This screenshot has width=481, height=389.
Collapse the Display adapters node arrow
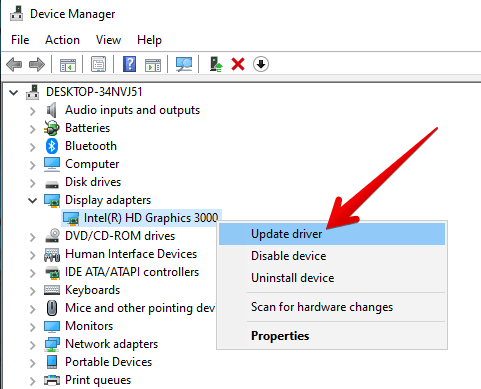click(x=32, y=200)
